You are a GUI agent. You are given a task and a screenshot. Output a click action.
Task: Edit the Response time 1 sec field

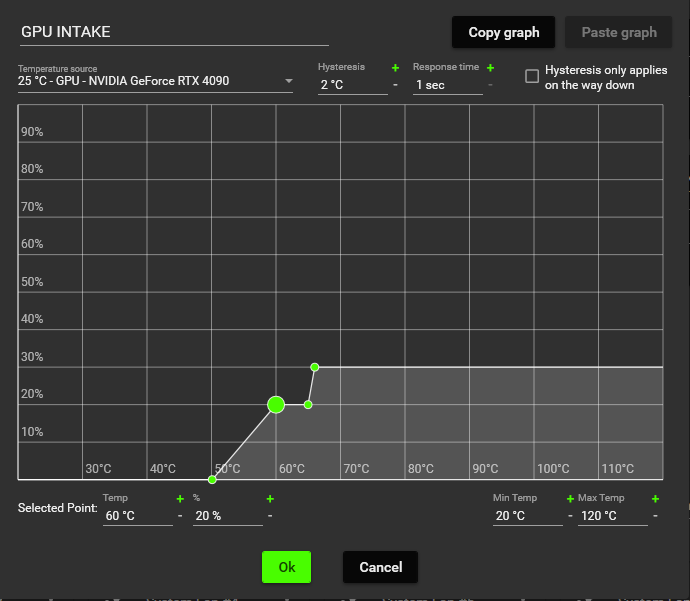pos(448,85)
